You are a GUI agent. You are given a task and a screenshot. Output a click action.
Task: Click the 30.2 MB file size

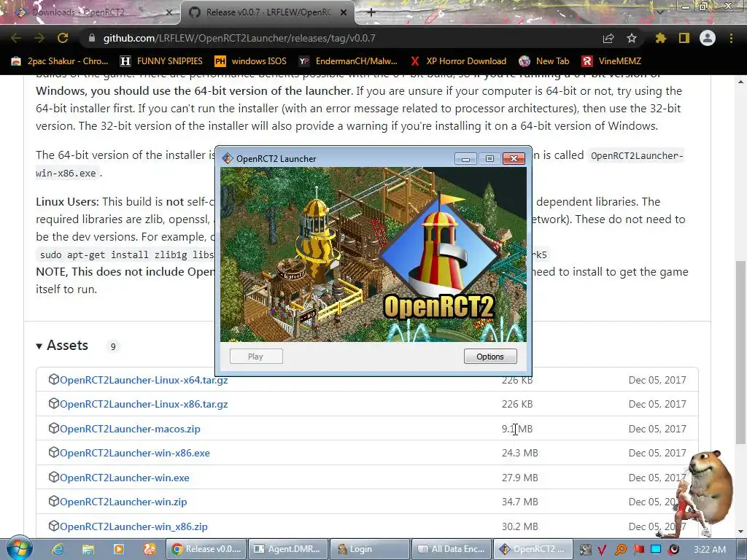click(519, 526)
